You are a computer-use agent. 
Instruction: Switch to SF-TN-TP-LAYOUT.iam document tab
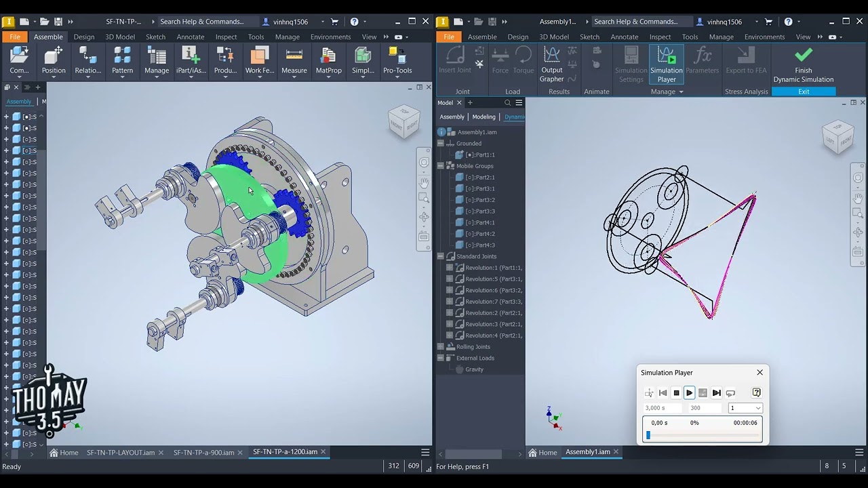(x=121, y=452)
